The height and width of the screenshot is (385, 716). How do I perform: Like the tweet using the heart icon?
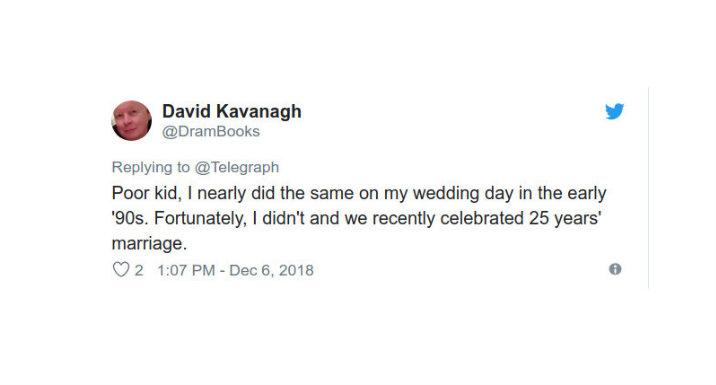point(121,269)
